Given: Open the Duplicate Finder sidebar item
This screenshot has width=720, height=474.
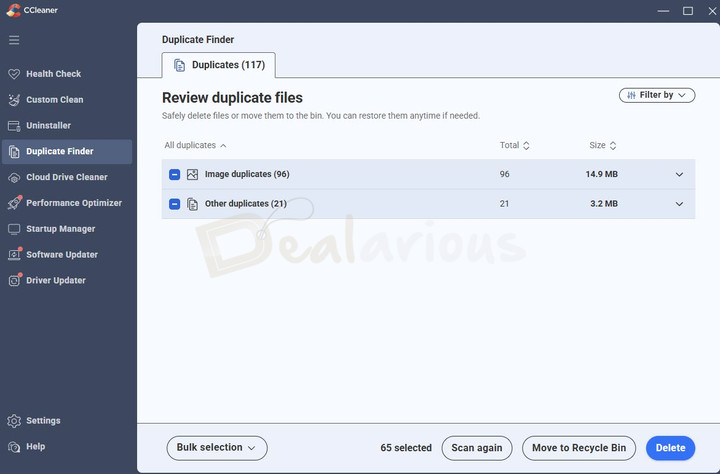Looking at the screenshot, I should click(x=67, y=152).
